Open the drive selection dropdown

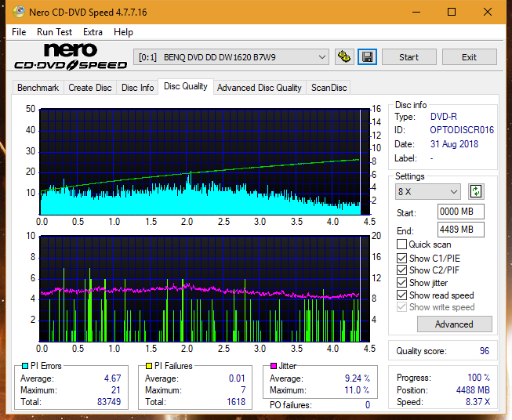pos(231,57)
